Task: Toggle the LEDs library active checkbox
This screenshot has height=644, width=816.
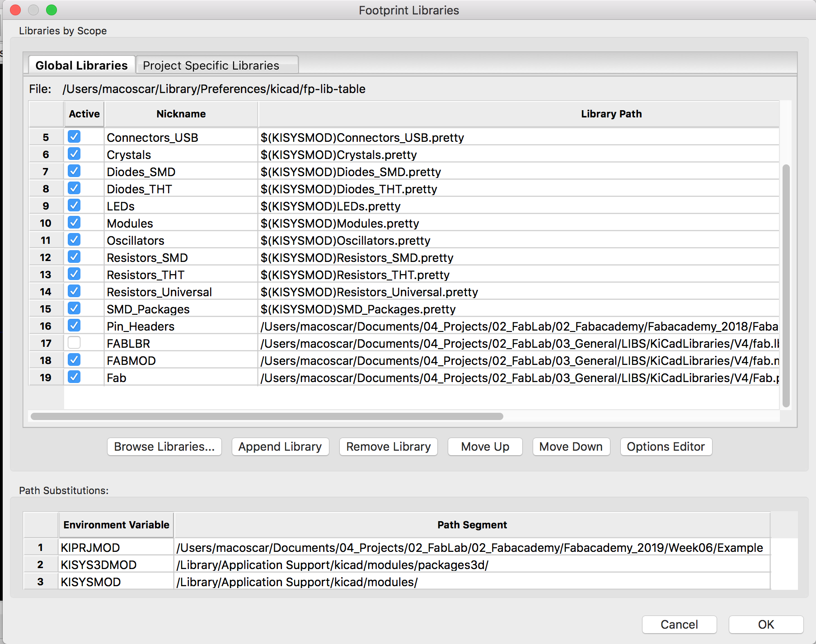Action: point(74,205)
